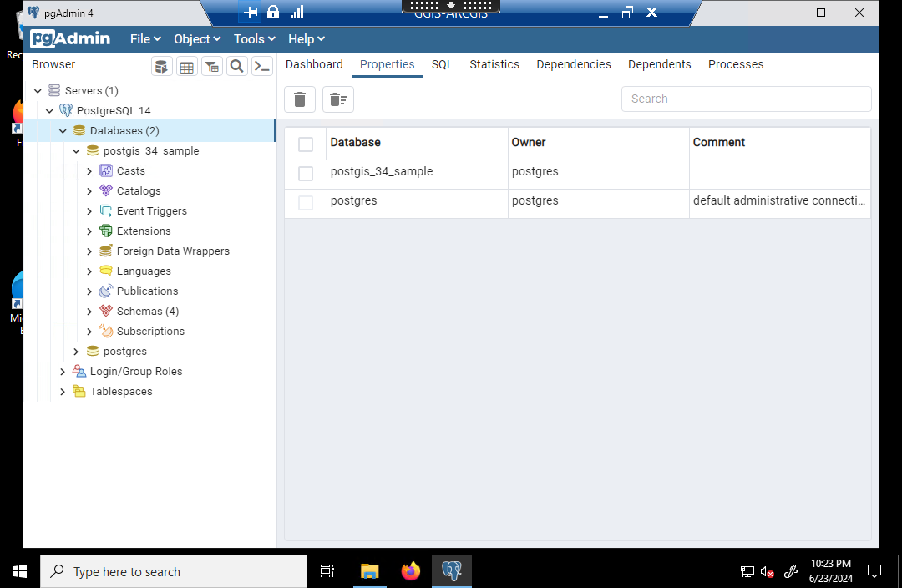Open Firefox from the taskbar
Screen dimensions: 902x588
pyautogui.click(x=411, y=571)
